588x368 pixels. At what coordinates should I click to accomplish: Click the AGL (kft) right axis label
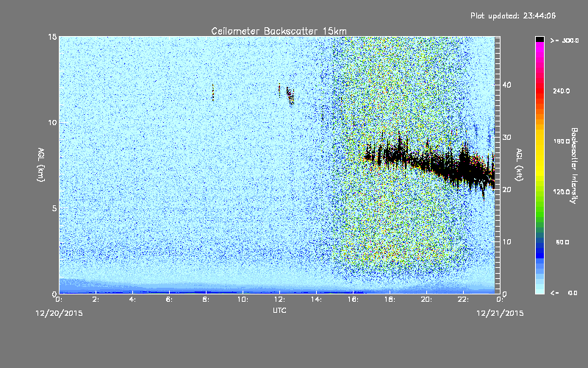tap(519, 164)
